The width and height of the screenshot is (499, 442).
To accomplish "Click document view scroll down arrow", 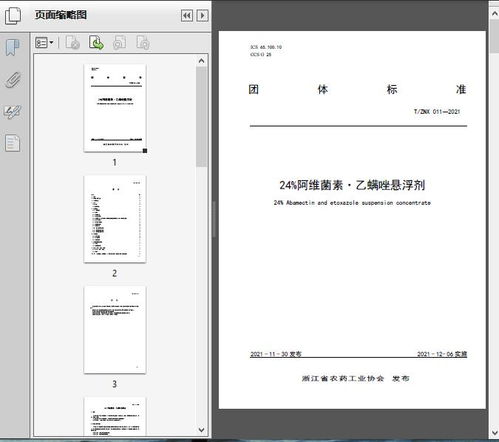I will tap(495, 433).
